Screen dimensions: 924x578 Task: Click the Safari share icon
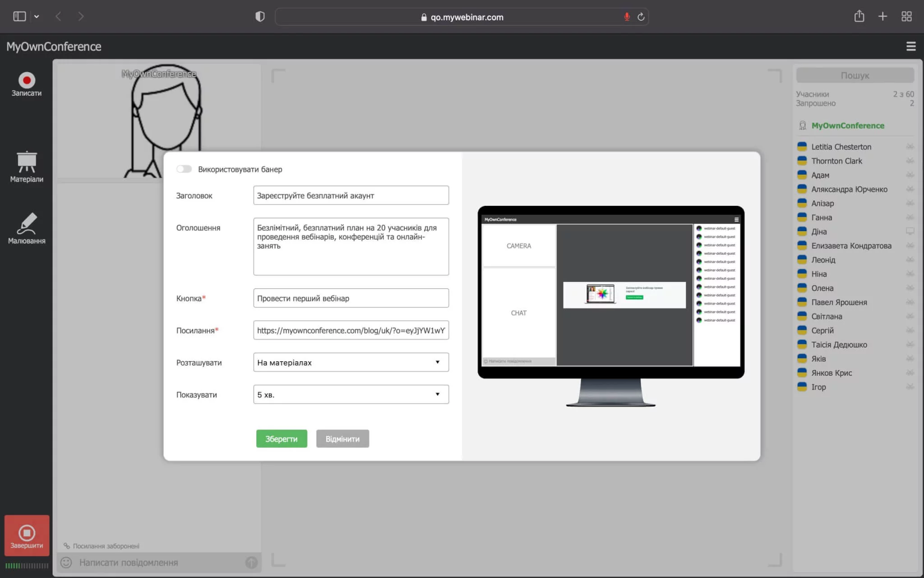click(x=859, y=17)
